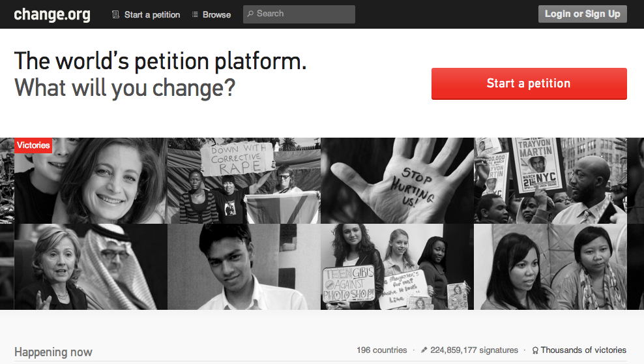
Task: Click the red Victories label
Action: [33, 145]
